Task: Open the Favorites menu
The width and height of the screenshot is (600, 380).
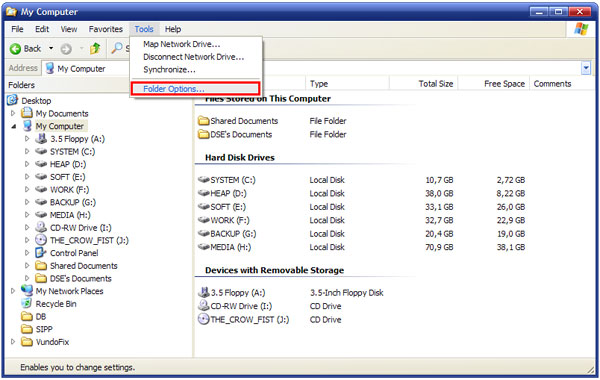Action: point(106,29)
